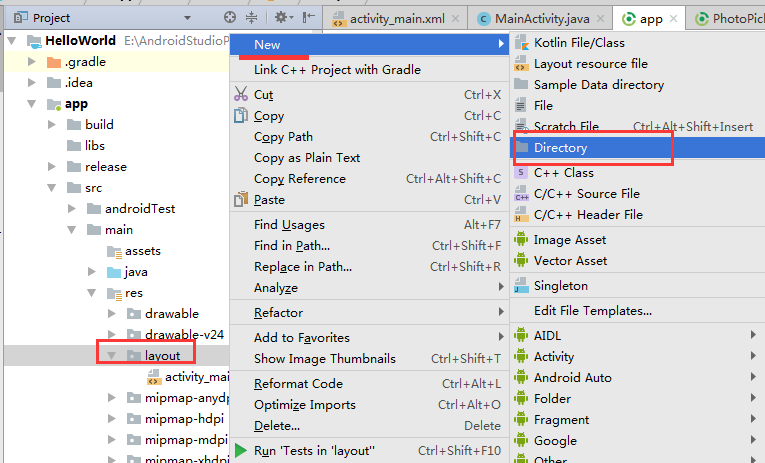The width and height of the screenshot is (765, 463).
Task: Click the locate/scroll from source target icon
Action: (230, 18)
